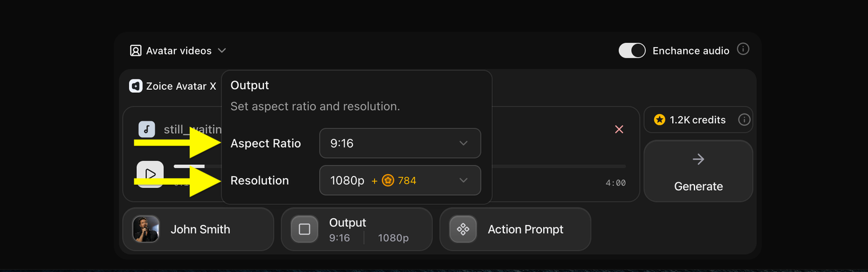Screen dimensions: 868x272
Task: Click the 1.2K credits star icon
Action: [660, 120]
